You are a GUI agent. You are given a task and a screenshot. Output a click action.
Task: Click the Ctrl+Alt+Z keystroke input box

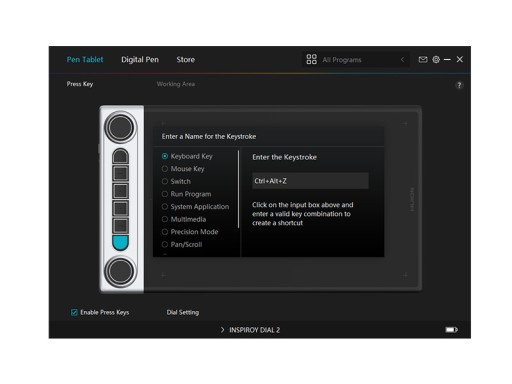[x=310, y=181]
